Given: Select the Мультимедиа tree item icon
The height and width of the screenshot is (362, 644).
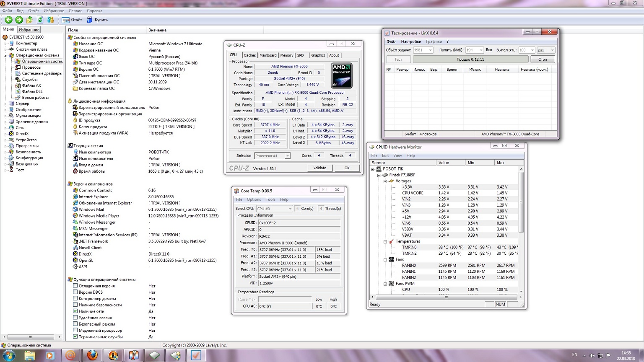Looking at the screenshot, I should 12,116.
